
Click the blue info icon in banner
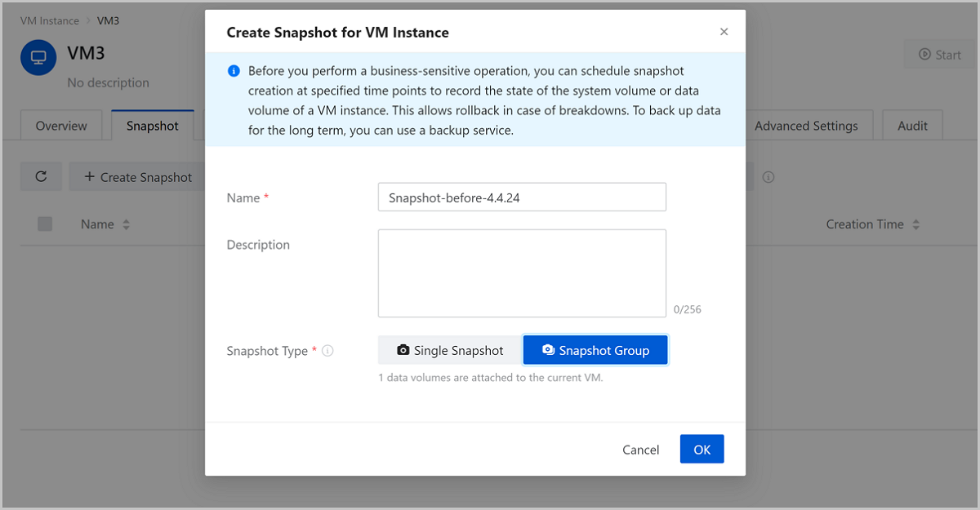coord(234,71)
